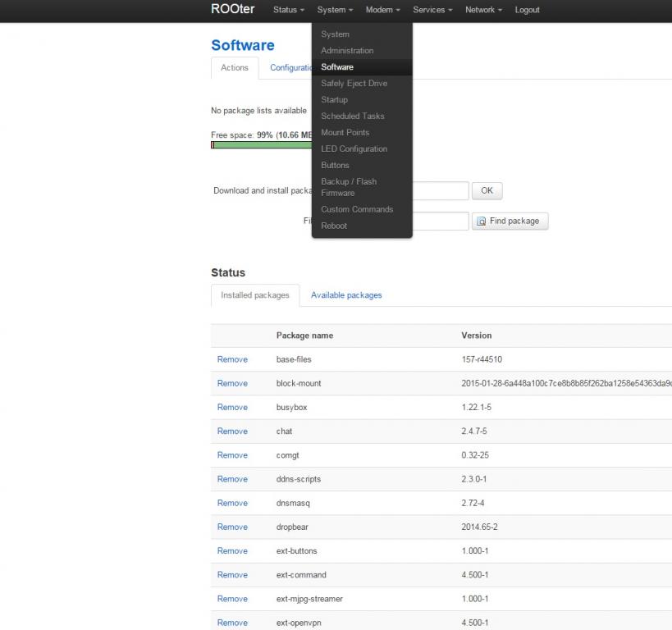Select the dnsmasq package name
The height and width of the screenshot is (630, 672).
pos(293,503)
